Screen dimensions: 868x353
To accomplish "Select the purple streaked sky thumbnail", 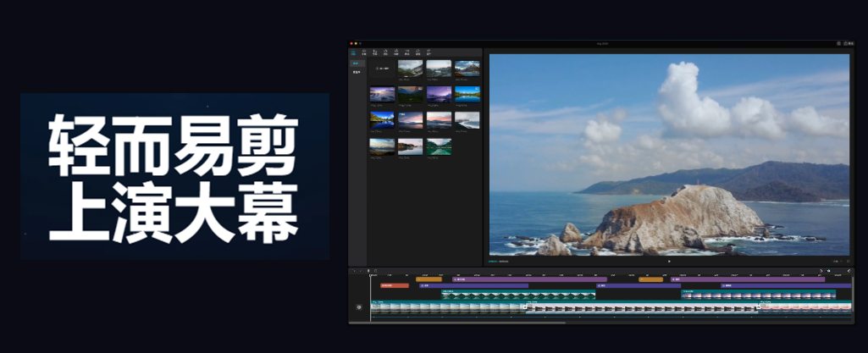I will tap(439, 94).
